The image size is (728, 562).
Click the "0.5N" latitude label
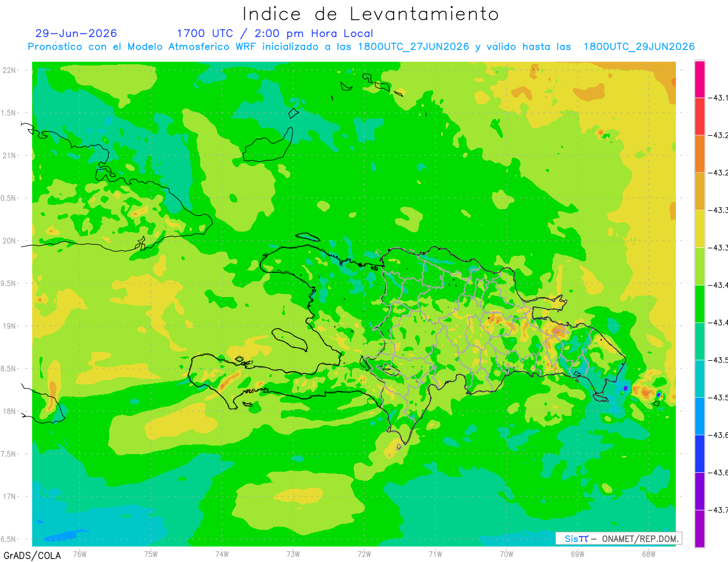pos(9,198)
